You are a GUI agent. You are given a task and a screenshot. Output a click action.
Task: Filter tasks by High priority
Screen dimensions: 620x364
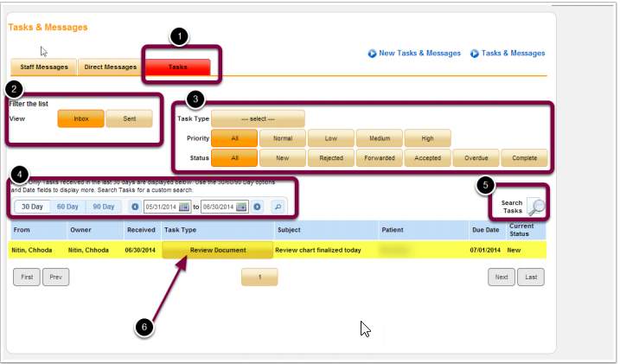point(426,138)
